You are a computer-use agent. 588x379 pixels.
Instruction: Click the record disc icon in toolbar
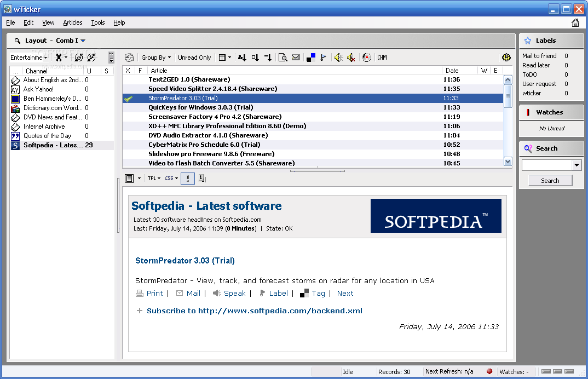coord(367,58)
